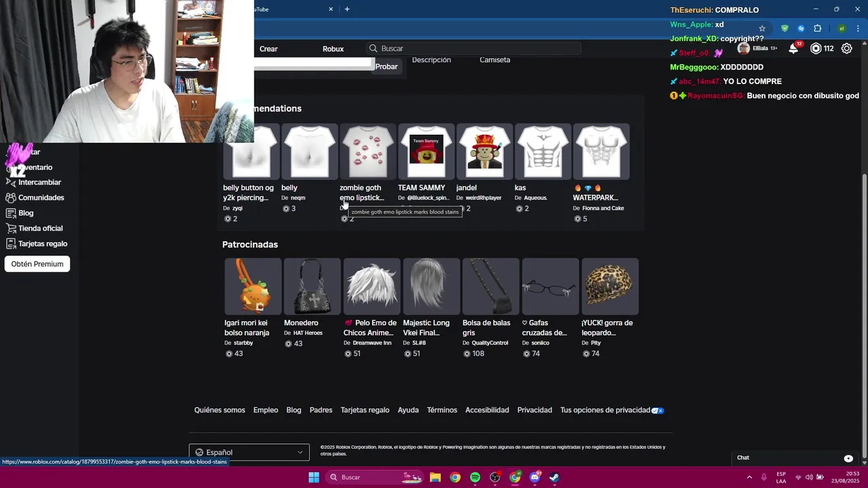Viewport: 868px width, 488px height.
Task: Switch to the Camiseta tab
Action: pyautogui.click(x=495, y=60)
